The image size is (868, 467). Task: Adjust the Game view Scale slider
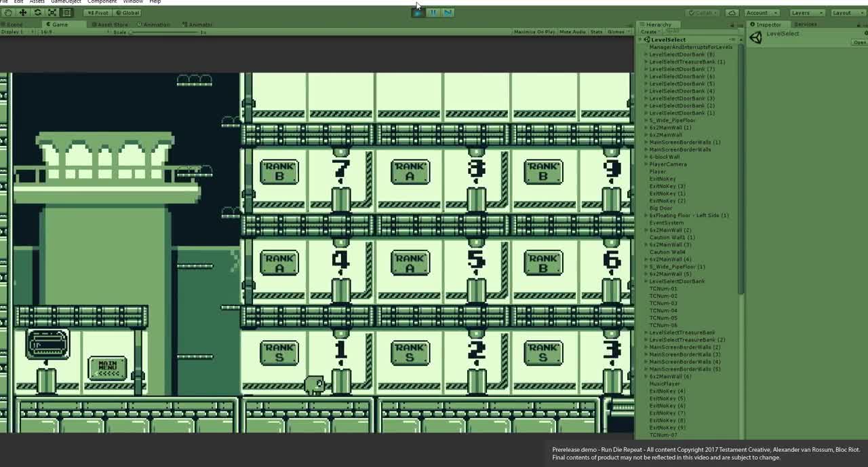(163, 33)
